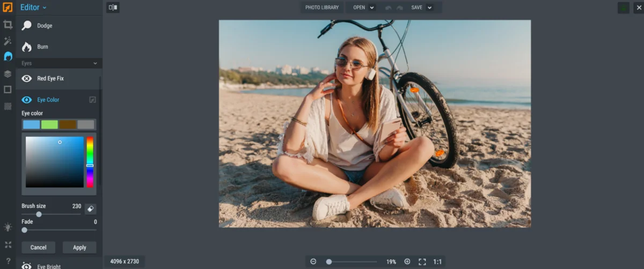Pick the green eye color swatch
The height and width of the screenshot is (269, 644).
click(49, 124)
